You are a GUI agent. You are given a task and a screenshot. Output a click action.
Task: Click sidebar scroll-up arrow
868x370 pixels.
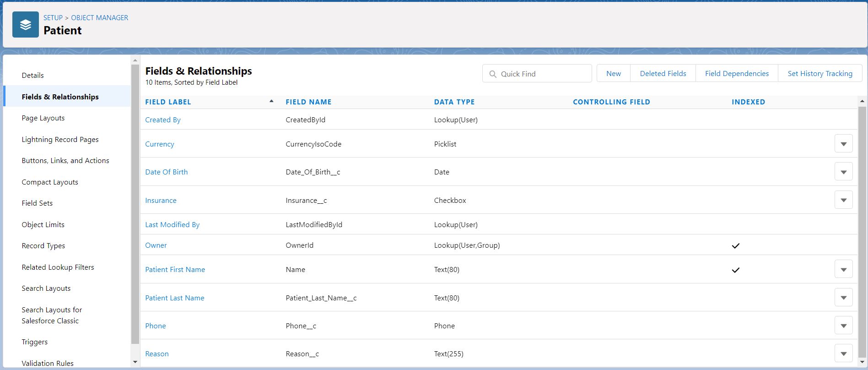click(135, 60)
